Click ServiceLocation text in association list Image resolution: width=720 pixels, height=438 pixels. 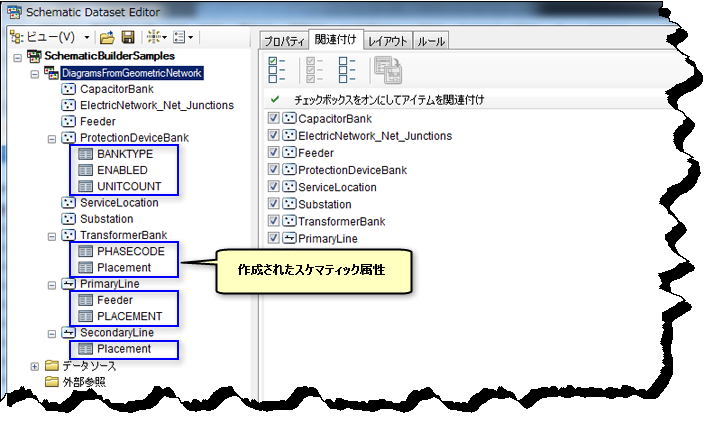(x=337, y=187)
